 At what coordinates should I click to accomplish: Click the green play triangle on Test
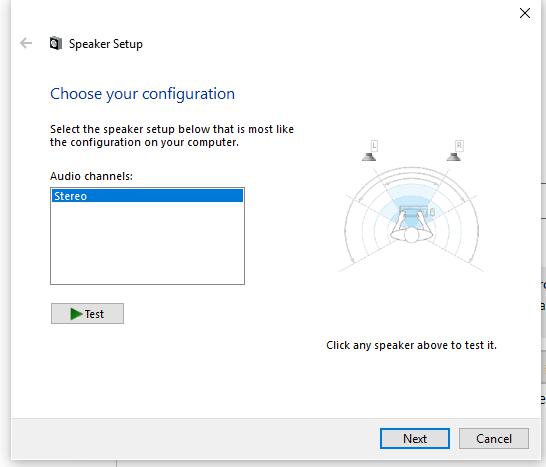76,314
